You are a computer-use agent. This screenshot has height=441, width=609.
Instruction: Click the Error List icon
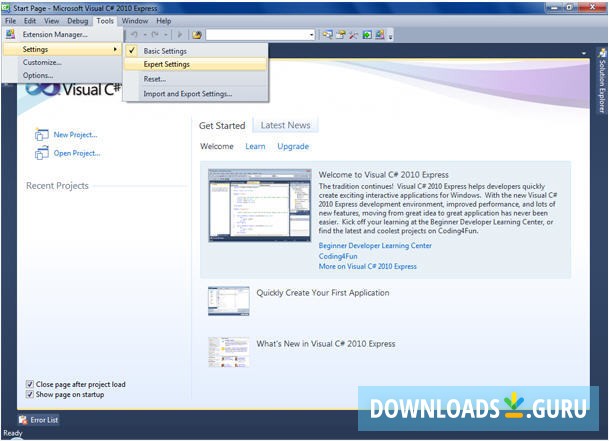(23, 420)
